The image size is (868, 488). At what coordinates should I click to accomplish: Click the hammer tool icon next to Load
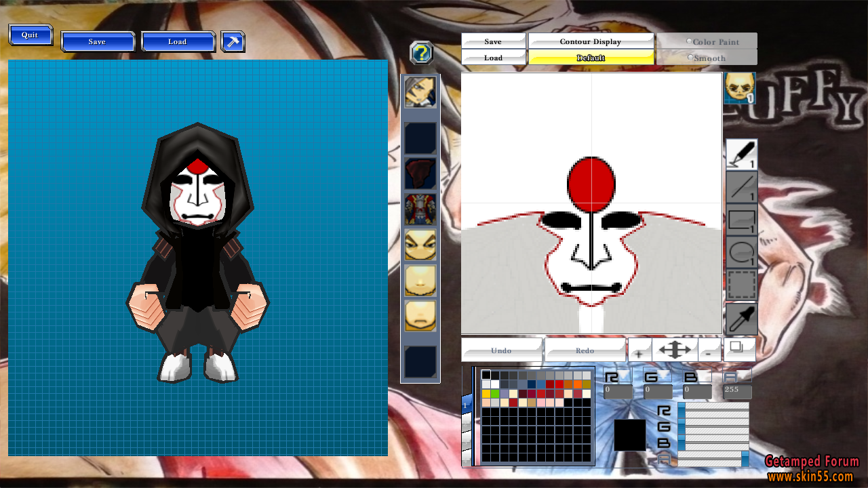tap(233, 41)
